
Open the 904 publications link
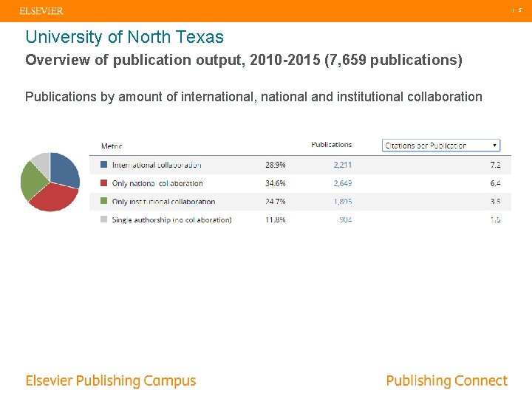[345, 219]
